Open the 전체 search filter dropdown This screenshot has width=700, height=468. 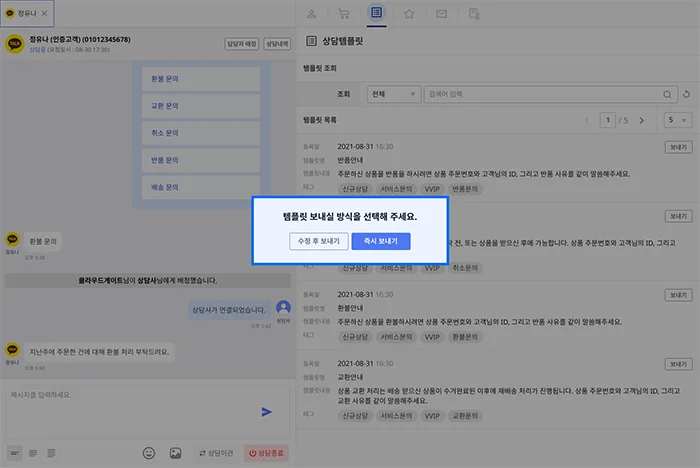394,94
